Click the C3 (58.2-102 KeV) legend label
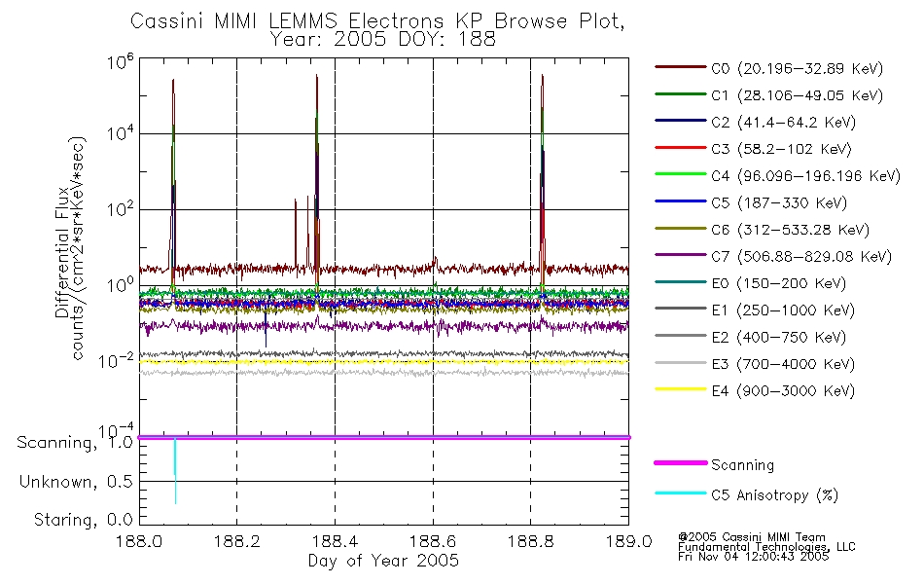This screenshot has width=924, height=584. tap(781, 149)
